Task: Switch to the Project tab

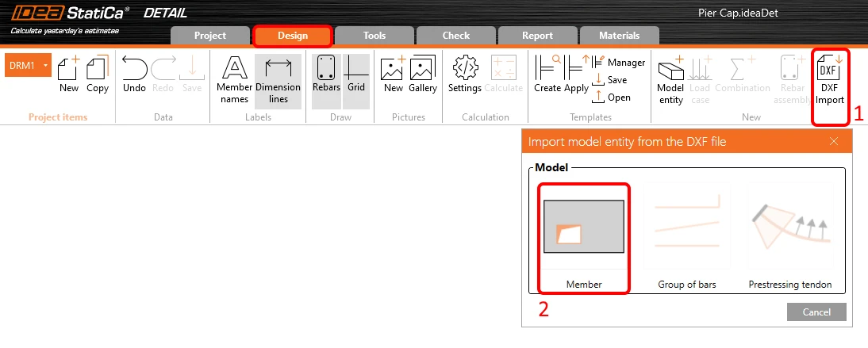Action: coord(209,36)
